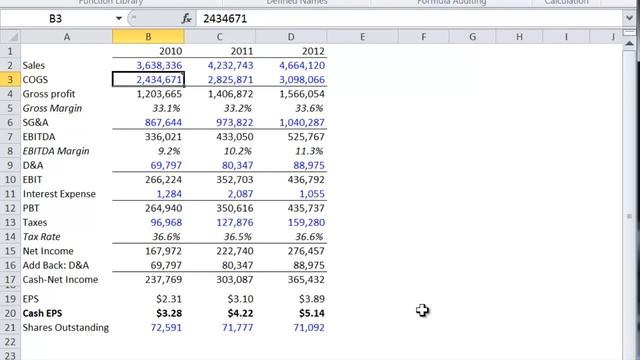This screenshot has height=360, width=640.
Task: Select Shares Outstanding value 71,092
Action: (x=291, y=327)
